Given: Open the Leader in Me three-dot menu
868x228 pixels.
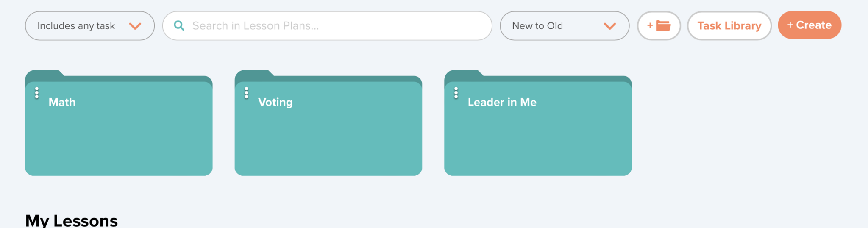Looking at the screenshot, I should point(456,93).
